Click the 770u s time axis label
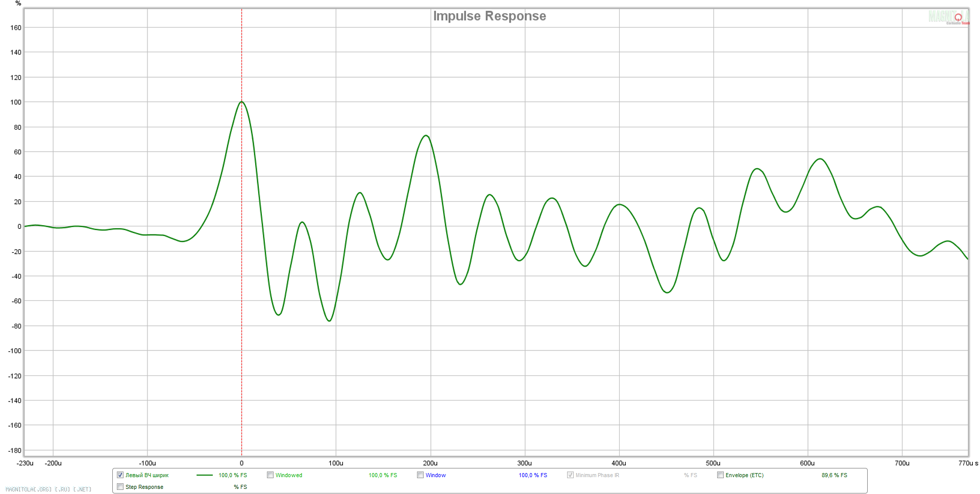The width and height of the screenshot is (980, 494). coord(968,463)
